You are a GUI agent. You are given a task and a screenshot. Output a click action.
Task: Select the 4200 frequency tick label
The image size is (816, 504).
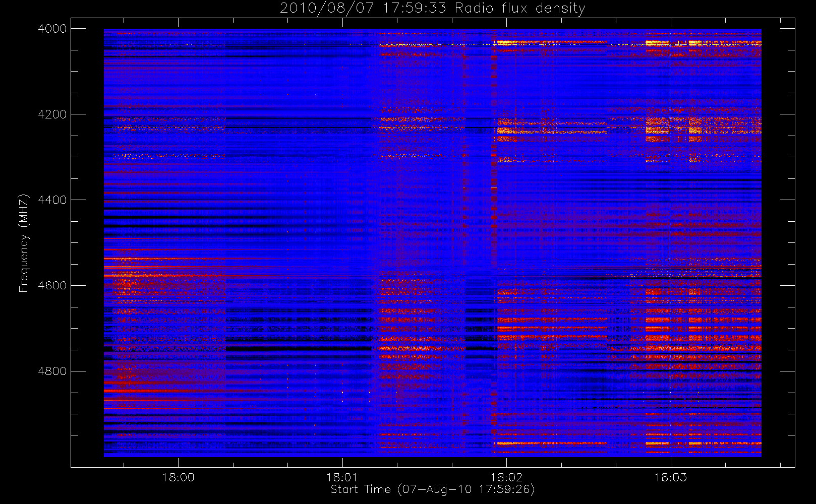(x=52, y=114)
